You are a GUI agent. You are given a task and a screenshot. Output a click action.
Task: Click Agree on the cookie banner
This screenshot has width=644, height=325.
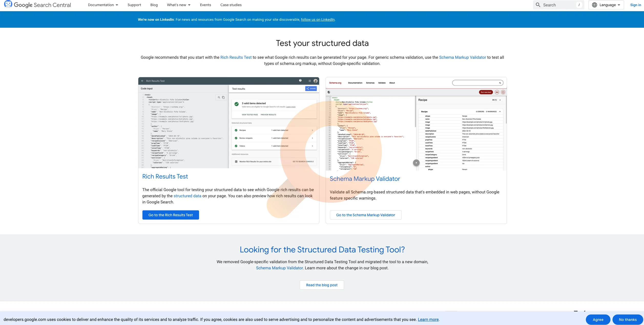[598, 319]
